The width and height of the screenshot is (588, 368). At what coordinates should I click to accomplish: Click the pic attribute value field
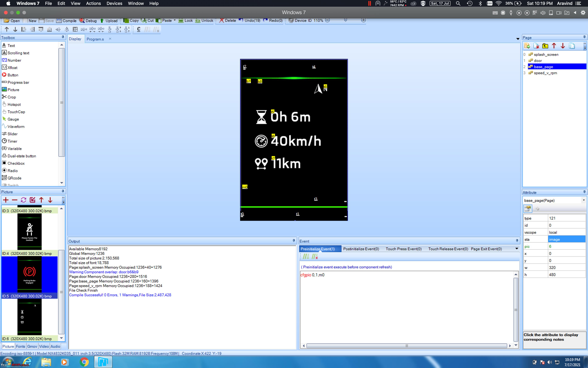point(567,246)
